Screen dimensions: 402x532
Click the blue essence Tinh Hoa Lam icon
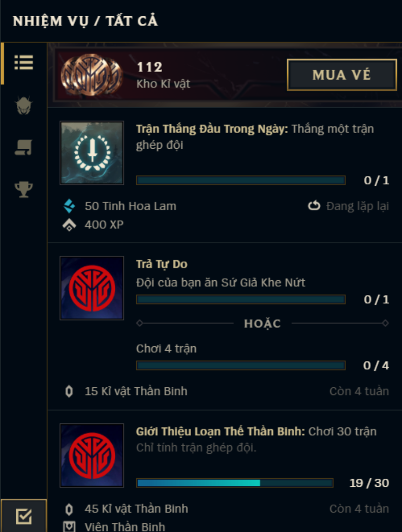coord(69,206)
